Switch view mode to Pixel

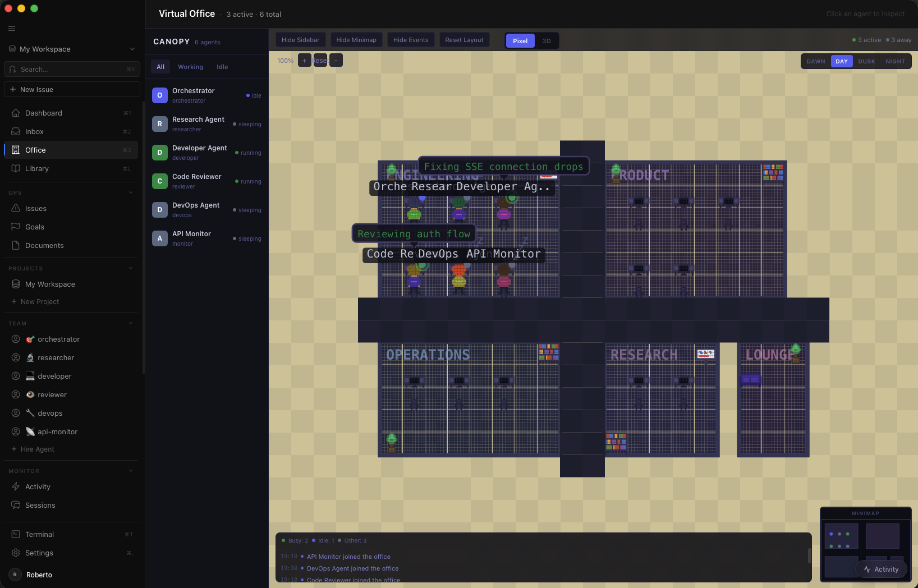pyautogui.click(x=520, y=41)
